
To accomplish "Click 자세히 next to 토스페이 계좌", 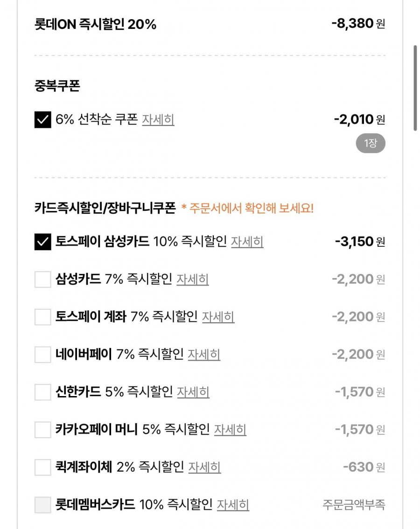I will tap(218, 317).
